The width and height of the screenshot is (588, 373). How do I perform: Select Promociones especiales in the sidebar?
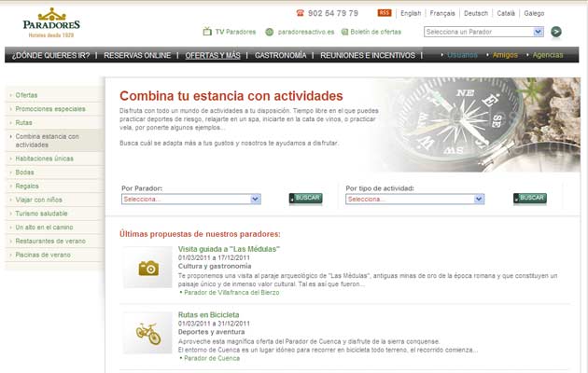pyautogui.click(x=50, y=109)
